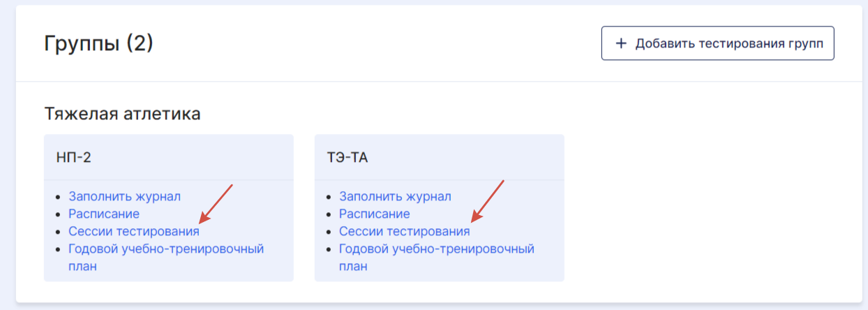This screenshot has width=868, height=310.
Task: Select the ТЭ-ТА group card title
Action: pos(347,158)
